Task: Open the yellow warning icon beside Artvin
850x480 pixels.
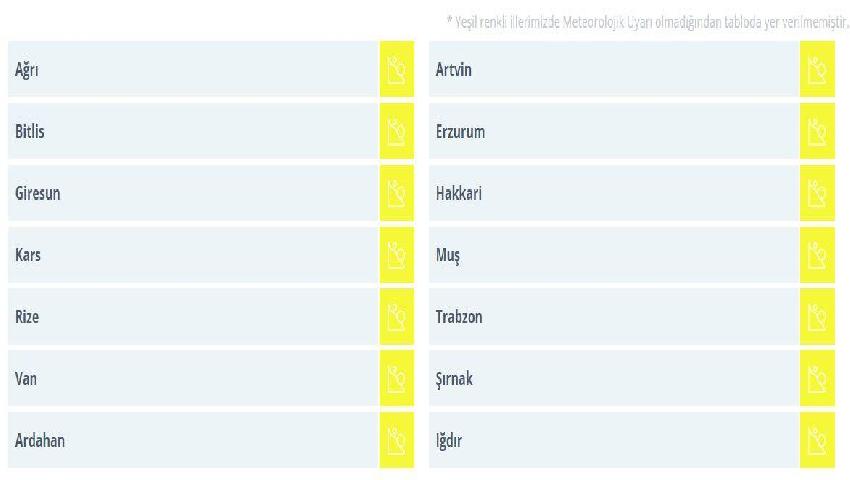Action: 817,69
